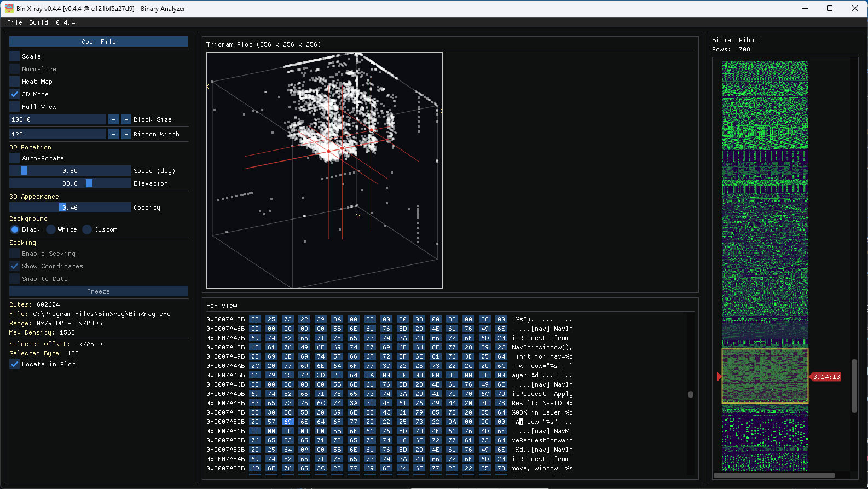Click the ASCII text 'veRequestForward'
This screenshot has height=489, width=868.
[x=542, y=440]
